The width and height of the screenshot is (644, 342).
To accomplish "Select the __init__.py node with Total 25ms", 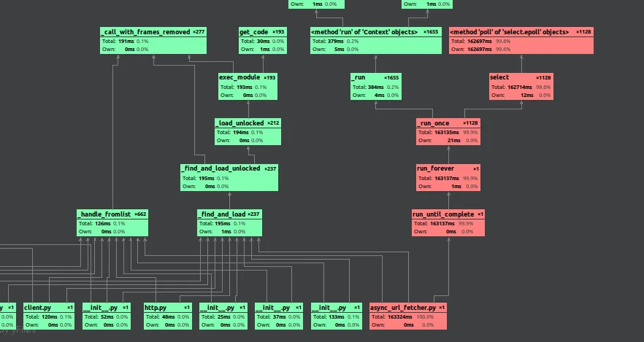I will point(223,316).
